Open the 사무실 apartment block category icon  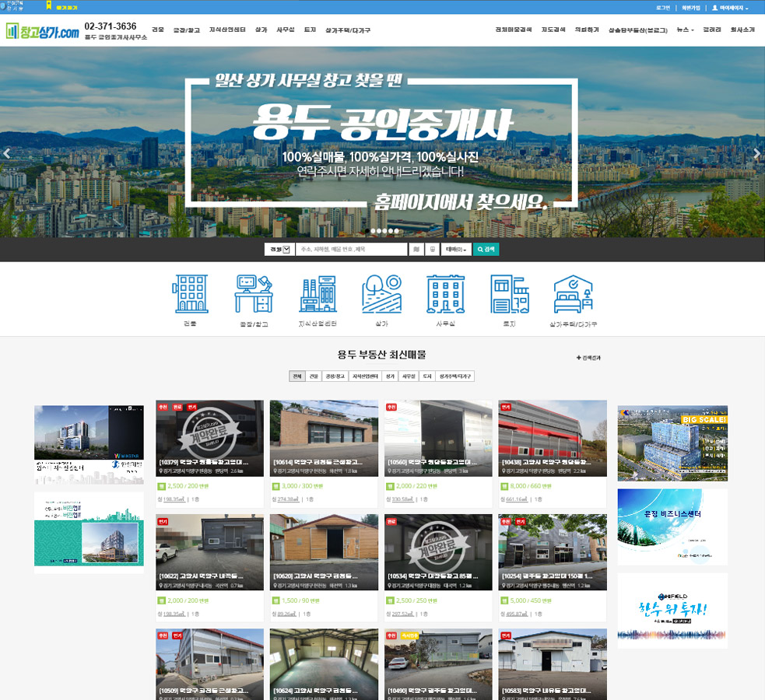coord(445,294)
